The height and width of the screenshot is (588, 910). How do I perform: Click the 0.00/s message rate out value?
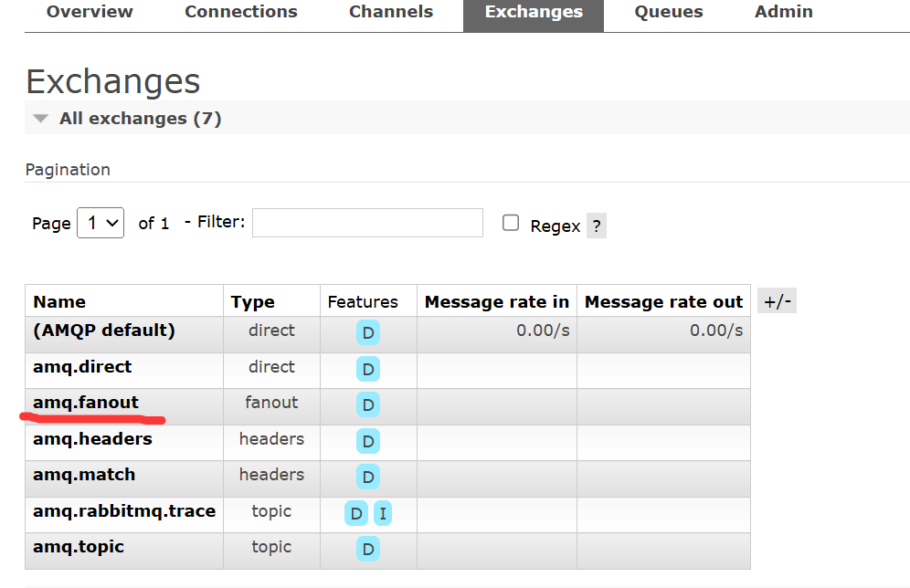[716, 331]
